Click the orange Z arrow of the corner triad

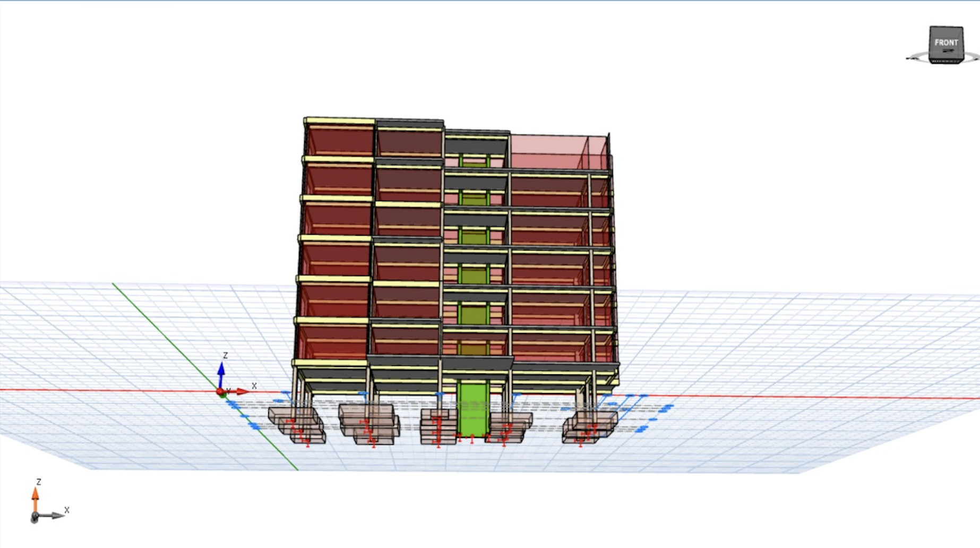[35, 497]
